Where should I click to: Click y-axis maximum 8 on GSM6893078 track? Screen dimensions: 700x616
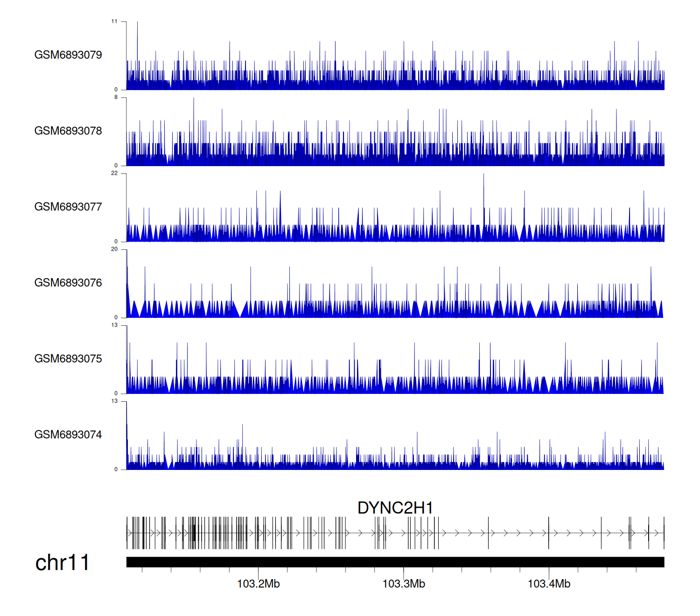[x=116, y=98]
